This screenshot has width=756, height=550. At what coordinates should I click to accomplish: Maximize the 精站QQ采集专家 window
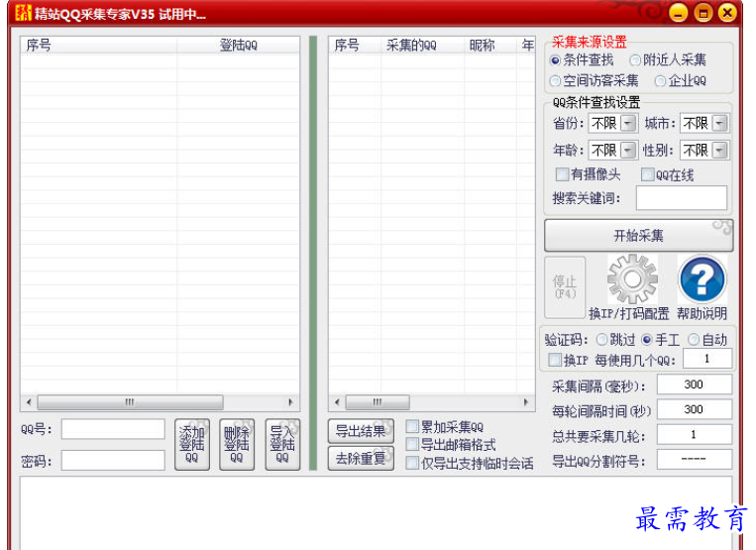click(702, 13)
